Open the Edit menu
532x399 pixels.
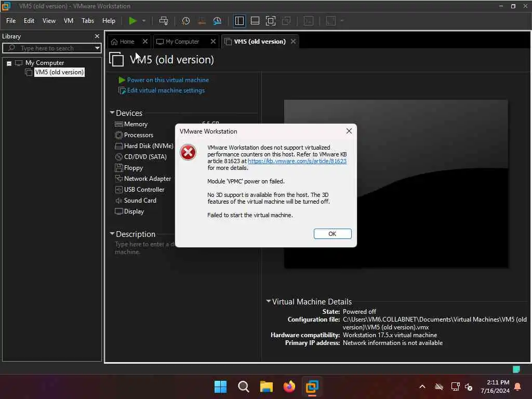tap(29, 21)
